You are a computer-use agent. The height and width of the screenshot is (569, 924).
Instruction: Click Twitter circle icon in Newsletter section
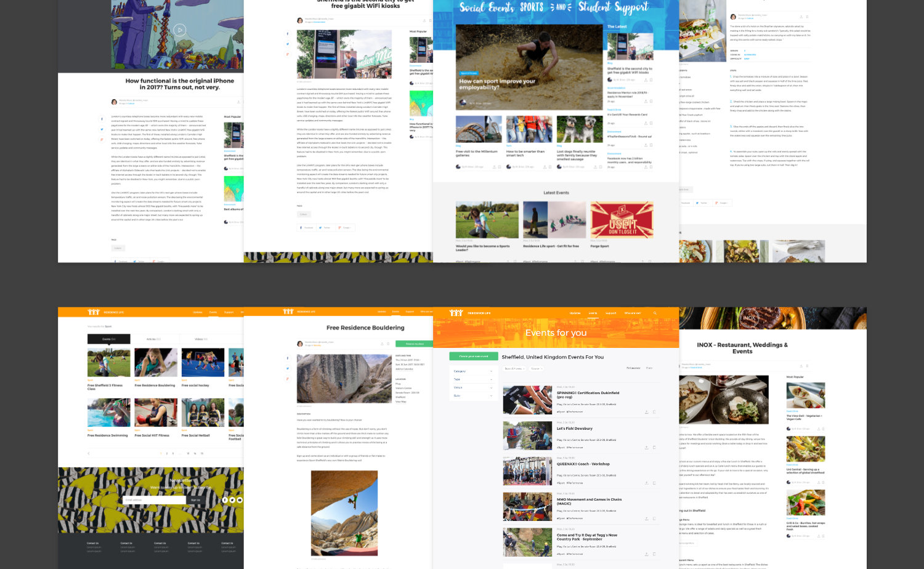[x=232, y=500]
